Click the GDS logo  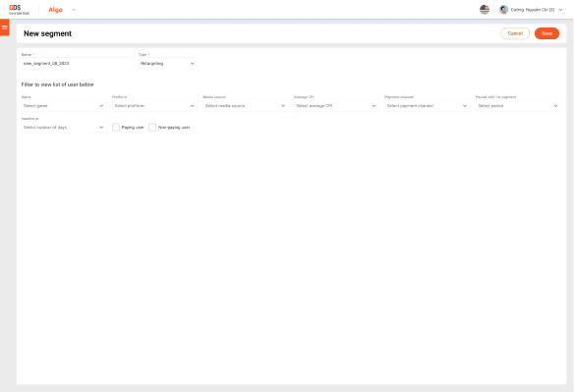pyautogui.click(x=19, y=10)
